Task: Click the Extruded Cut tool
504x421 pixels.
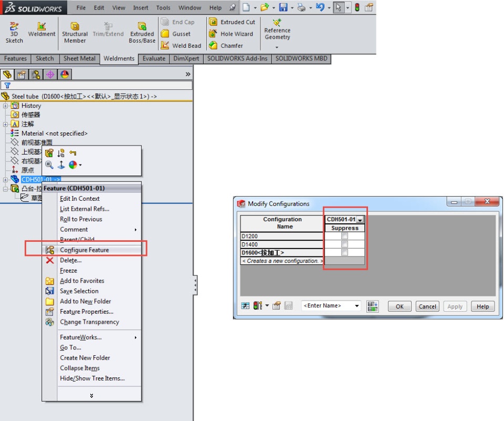Action: coord(232,22)
